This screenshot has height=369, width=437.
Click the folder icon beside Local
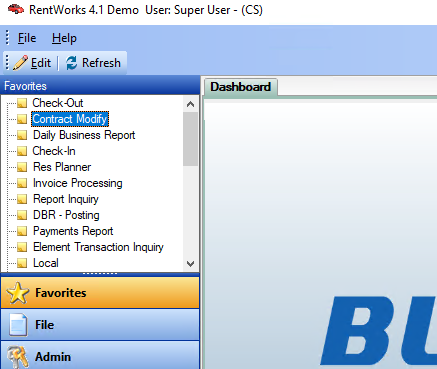[x=22, y=263]
